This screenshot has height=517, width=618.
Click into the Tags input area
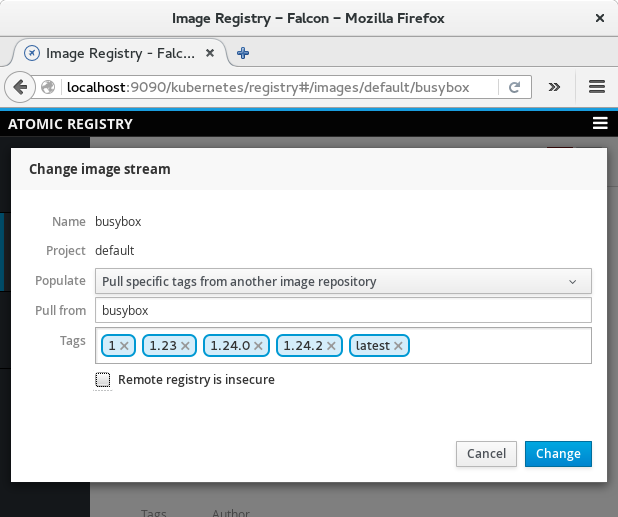click(500, 346)
